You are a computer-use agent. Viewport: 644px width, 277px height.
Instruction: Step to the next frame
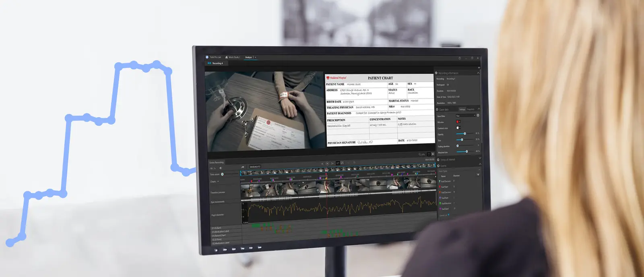pyautogui.click(x=332, y=163)
